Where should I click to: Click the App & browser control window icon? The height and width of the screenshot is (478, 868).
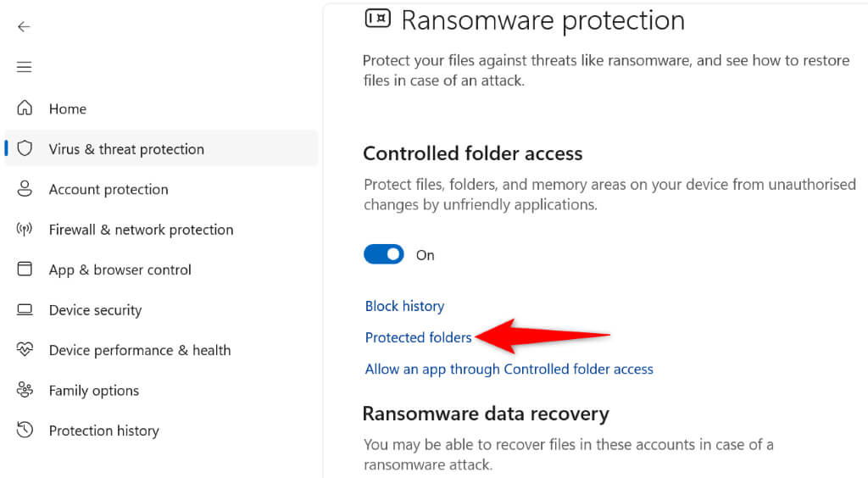25,270
